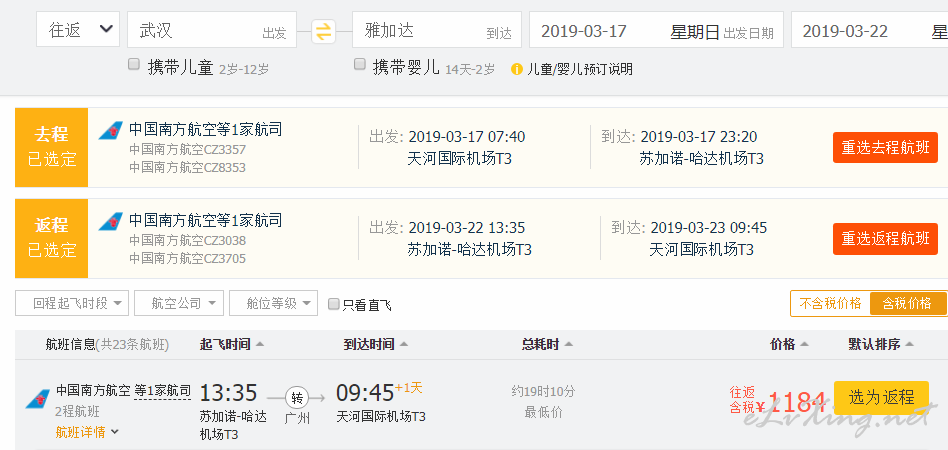
Task: Click the child/infant booking info icon
Action: (x=516, y=69)
